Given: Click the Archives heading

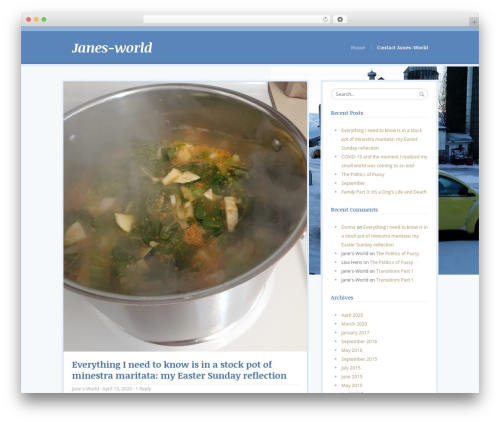Looking at the screenshot, I should pos(342,298).
